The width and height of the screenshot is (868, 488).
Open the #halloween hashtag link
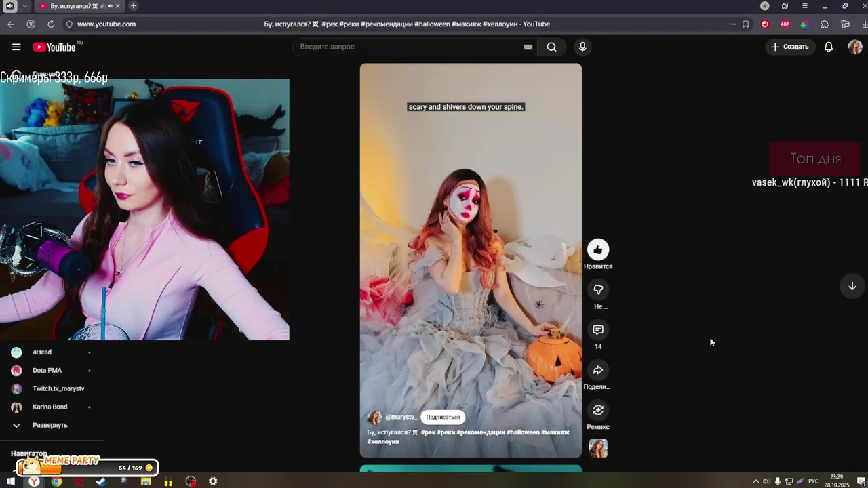click(523, 432)
